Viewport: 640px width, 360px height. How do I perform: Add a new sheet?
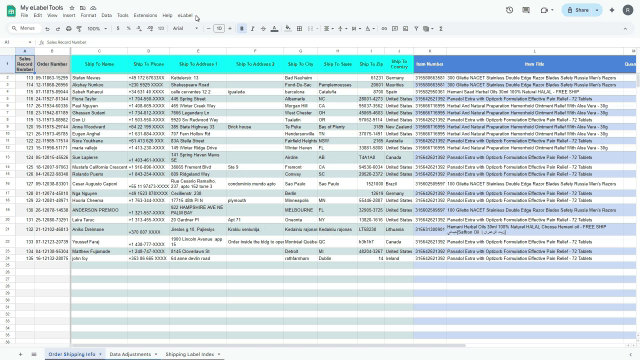[20, 354]
